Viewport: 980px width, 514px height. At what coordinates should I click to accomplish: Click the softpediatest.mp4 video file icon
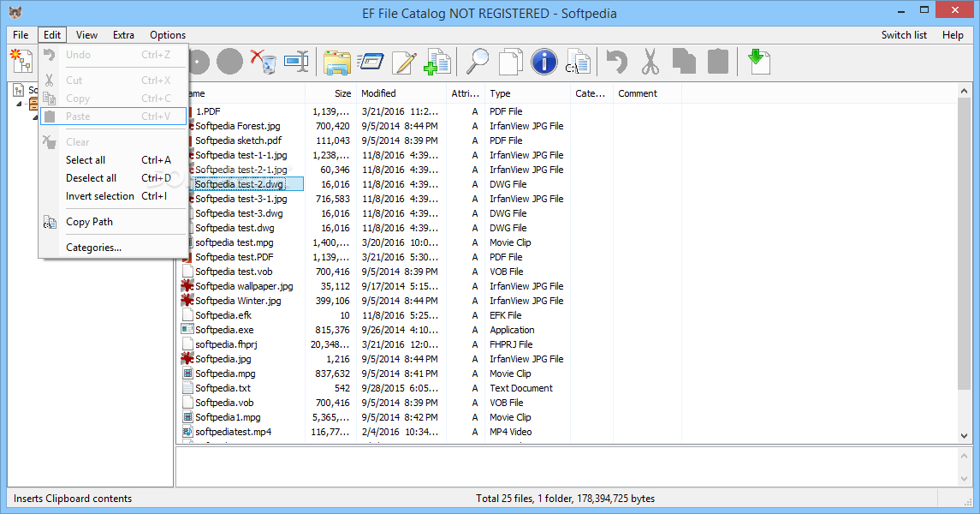tap(187, 432)
